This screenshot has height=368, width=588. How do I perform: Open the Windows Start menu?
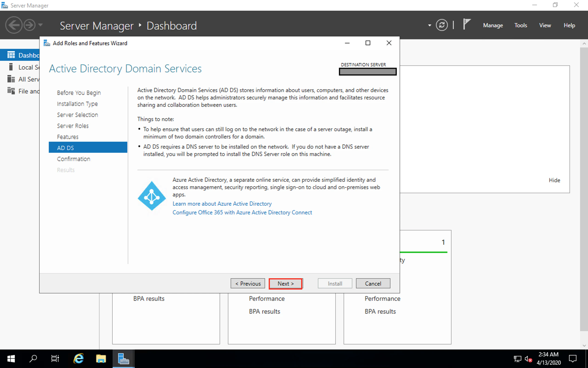(11, 359)
